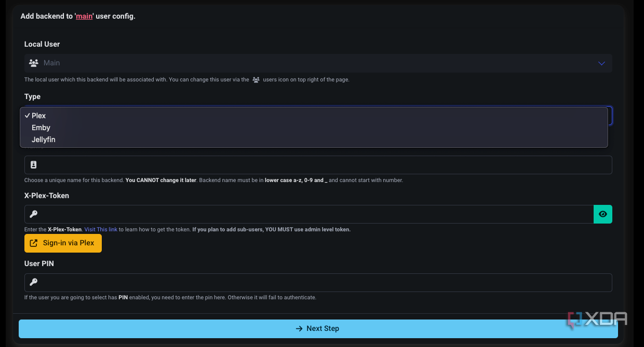644x347 pixels.
Task: Focus the backend name input field
Action: click(x=318, y=165)
